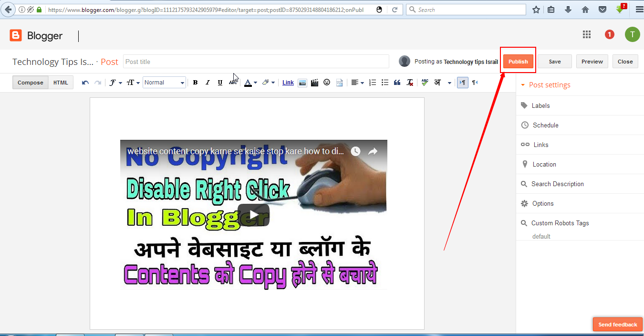Open the red notifications badge
This screenshot has width=644, height=336.
coord(609,34)
